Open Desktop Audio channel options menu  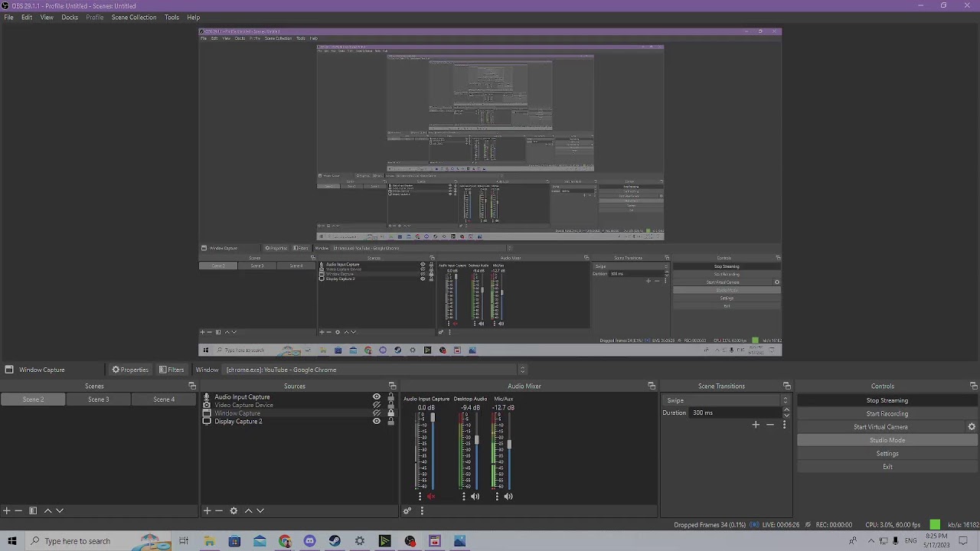[x=463, y=496]
